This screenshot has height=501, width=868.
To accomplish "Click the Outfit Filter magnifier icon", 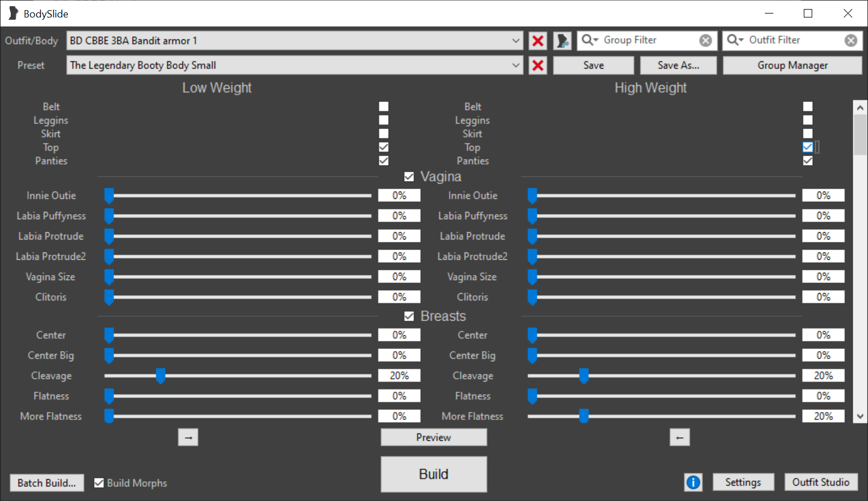I will (x=735, y=40).
